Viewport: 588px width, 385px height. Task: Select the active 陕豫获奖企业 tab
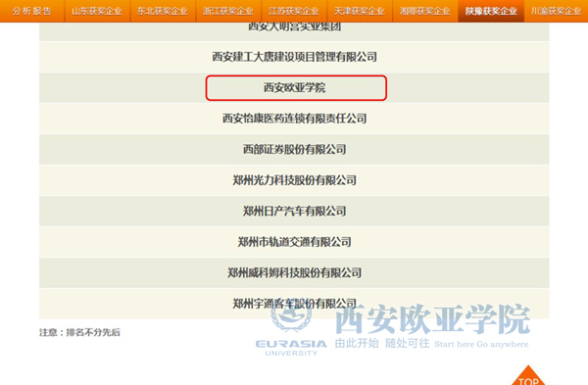point(491,11)
